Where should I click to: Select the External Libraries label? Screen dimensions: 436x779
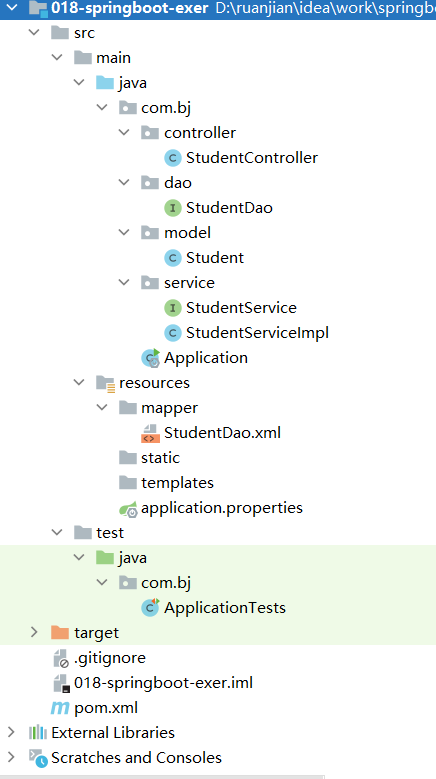[x=113, y=733]
